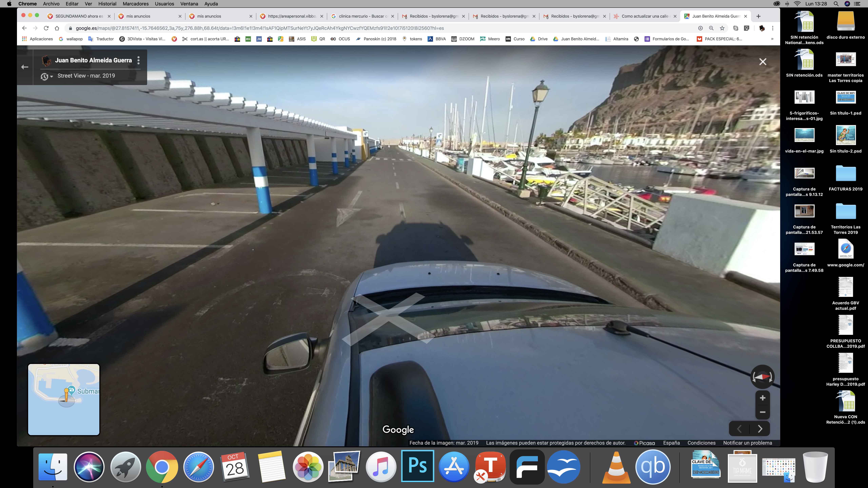Click the Notificar un problema link
The image size is (868, 488).
click(x=747, y=443)
